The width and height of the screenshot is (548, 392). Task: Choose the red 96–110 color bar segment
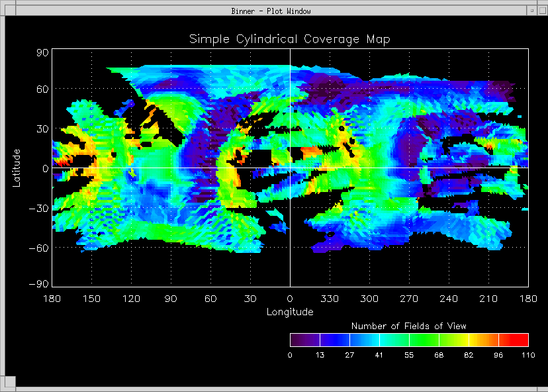514,340
